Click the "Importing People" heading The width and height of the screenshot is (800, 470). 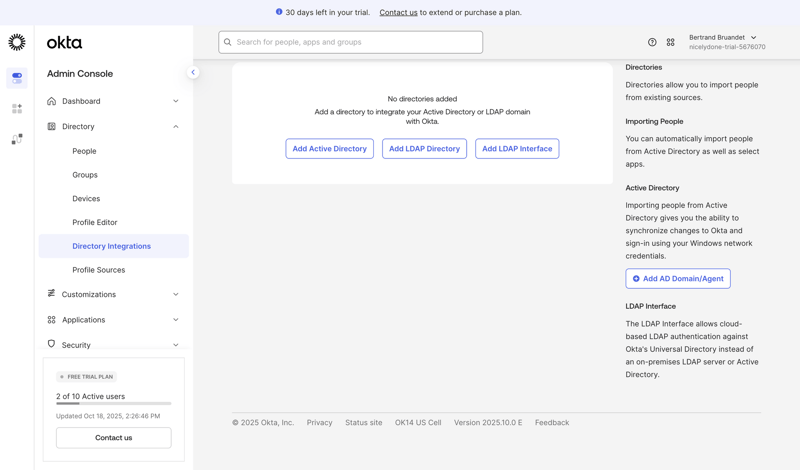654,121
